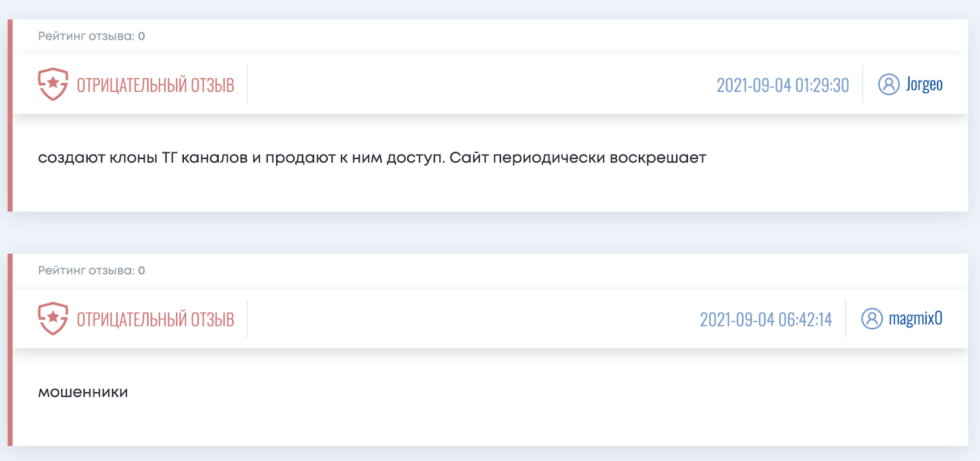The image size is (980, 461).
Task: Click the timestamp 2021-09-04 06:42:14
Action: pyautogui.click(x=766, y=319)
